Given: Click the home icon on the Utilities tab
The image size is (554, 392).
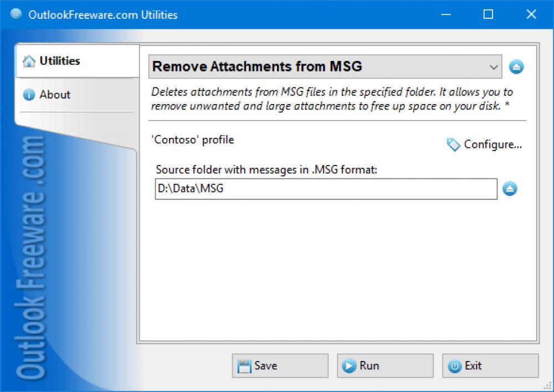Looking at the screenshot, I should tap(29, 61).
